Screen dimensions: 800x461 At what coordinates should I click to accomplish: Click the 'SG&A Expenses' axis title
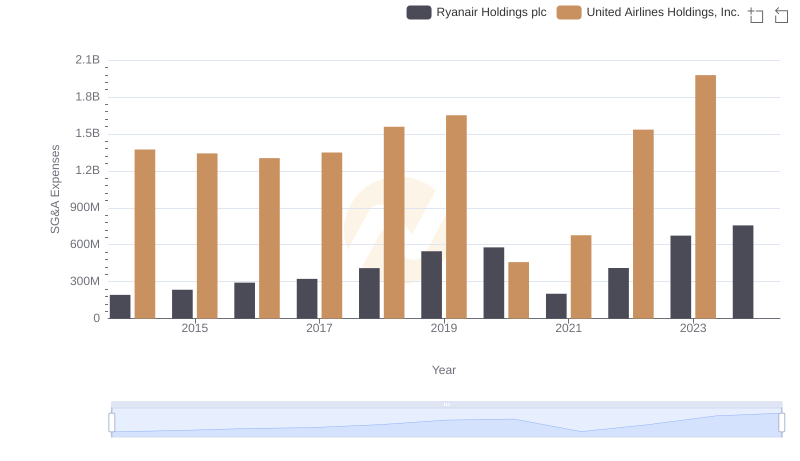coord(55,189)
